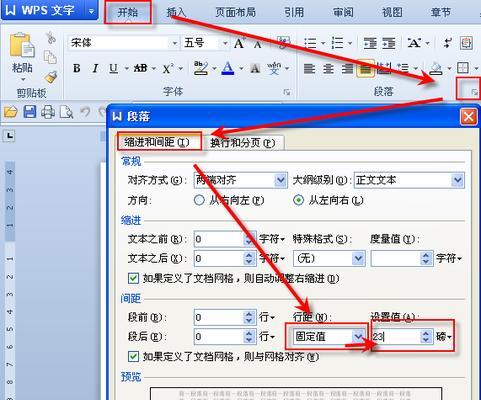481x400 pixels.
Task: Click the Shrink Font small A icon
Action: [257, 44]
